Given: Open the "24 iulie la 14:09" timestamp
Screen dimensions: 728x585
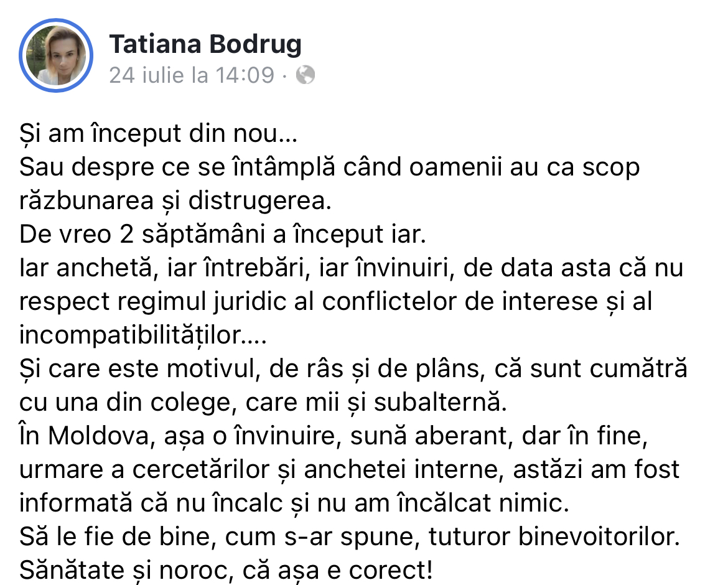Looking at the screenshot, I should coord(192,75).
